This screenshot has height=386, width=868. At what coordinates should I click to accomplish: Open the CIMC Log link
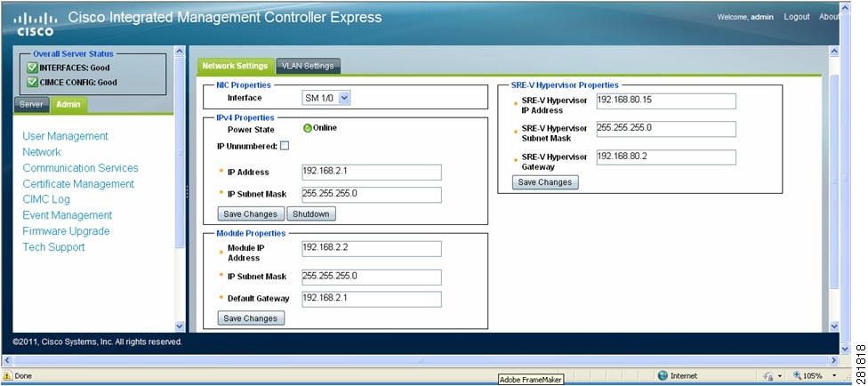tap(46, 199)
